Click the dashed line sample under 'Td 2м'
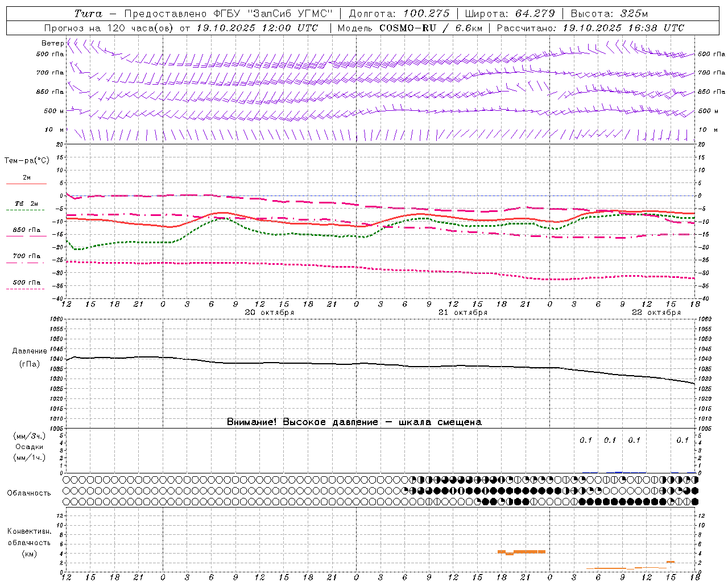The image size is (728, 582). coord(25,210)
